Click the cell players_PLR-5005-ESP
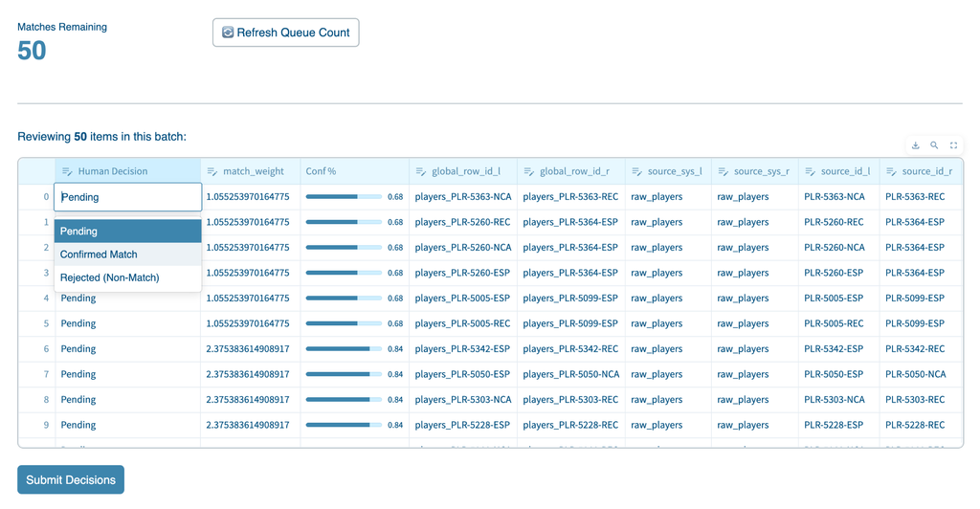This screenshot has height=509, width=980. point(463,298)
